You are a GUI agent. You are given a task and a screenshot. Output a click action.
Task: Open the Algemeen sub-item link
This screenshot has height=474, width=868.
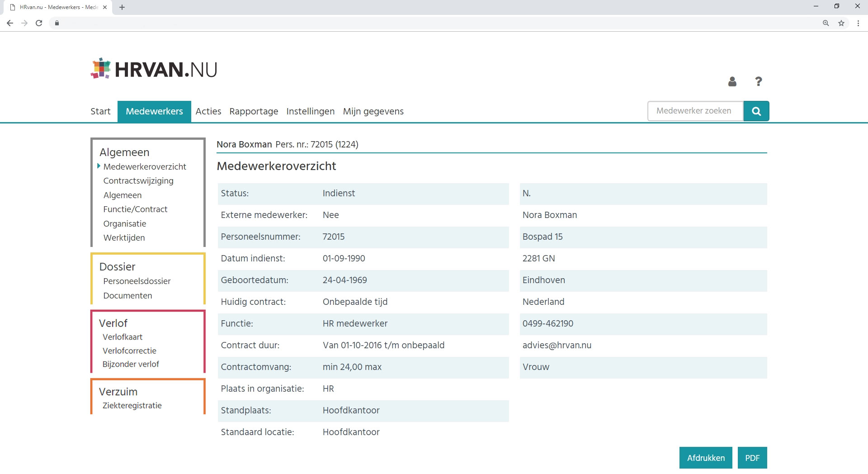(123, 195)
